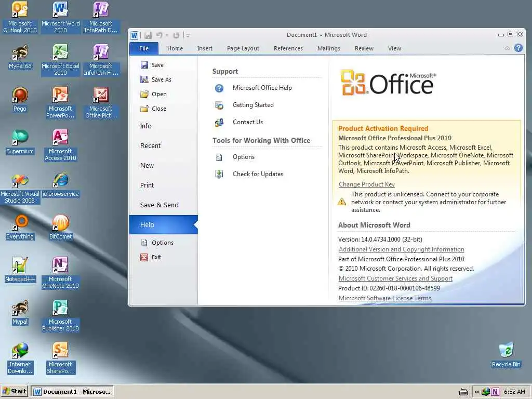Viewport: 532px width, 399px height.
Task: Minimize the ribbon using the caret icon
Action: [x=507, y=48]
